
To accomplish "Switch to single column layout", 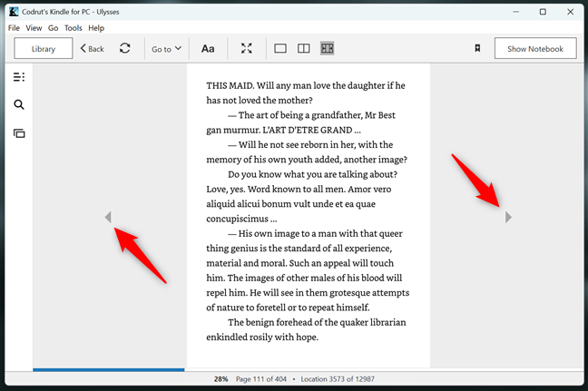I will 280,48.
